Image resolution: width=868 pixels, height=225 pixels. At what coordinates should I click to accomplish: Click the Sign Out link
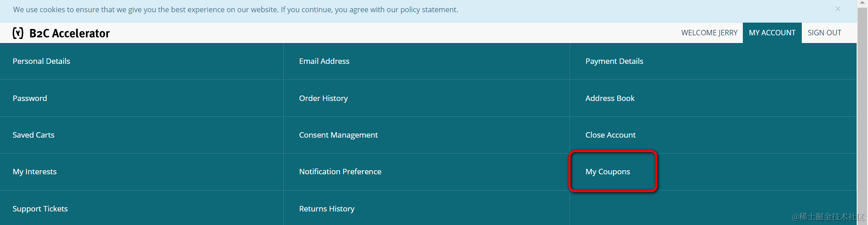(824, 33)
